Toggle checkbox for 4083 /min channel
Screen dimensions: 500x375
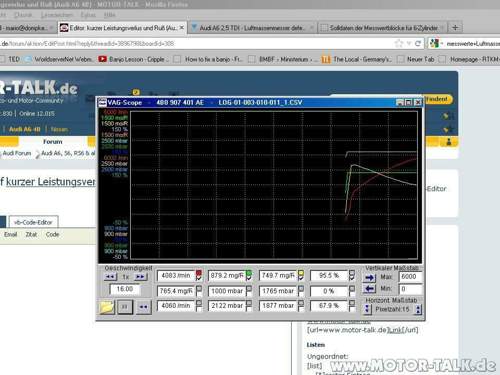click(199, 279)
